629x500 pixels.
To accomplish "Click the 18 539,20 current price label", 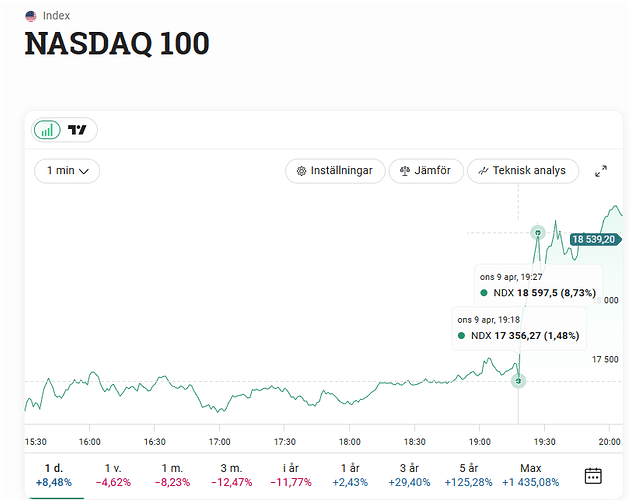I will point(593,240).
